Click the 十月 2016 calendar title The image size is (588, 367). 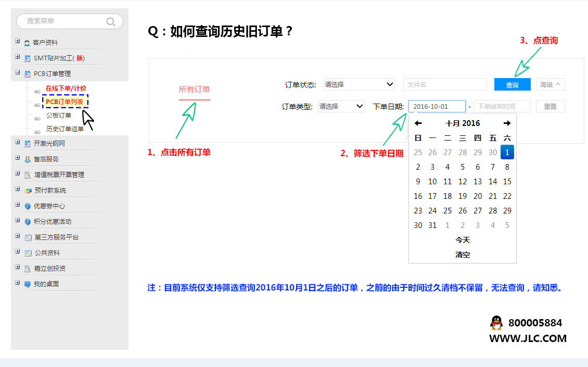(463, 123)
